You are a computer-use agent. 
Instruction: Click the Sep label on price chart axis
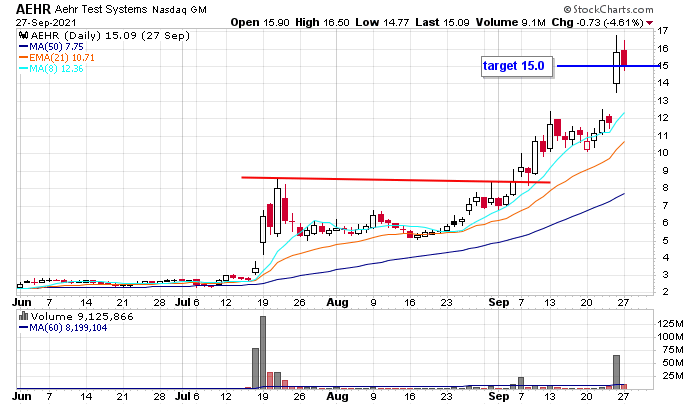(x=499, y=302)
